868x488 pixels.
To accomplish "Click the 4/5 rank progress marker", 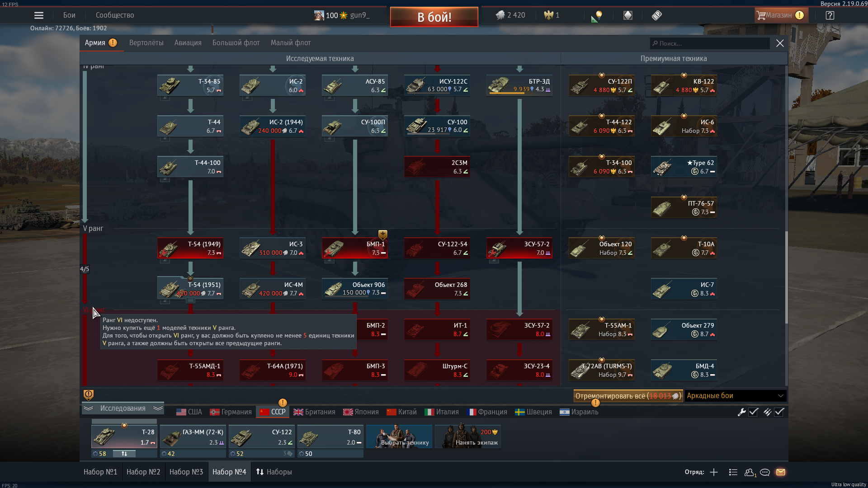I will pyautogui.click(x=85, y=269).
